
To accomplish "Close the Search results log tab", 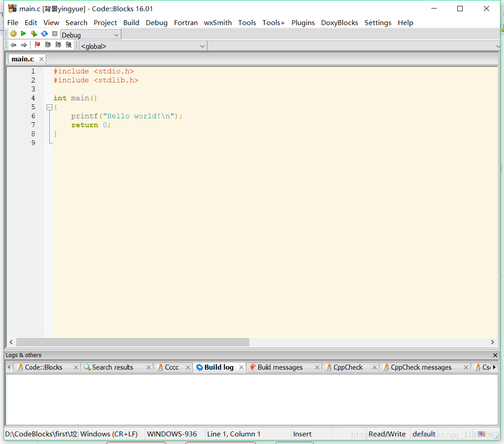I will point(148,367).
